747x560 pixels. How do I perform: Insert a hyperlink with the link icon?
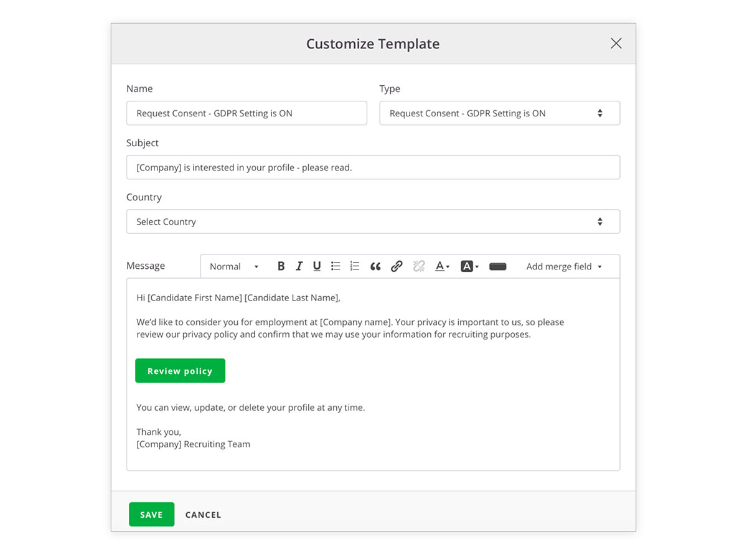(397, 266)
